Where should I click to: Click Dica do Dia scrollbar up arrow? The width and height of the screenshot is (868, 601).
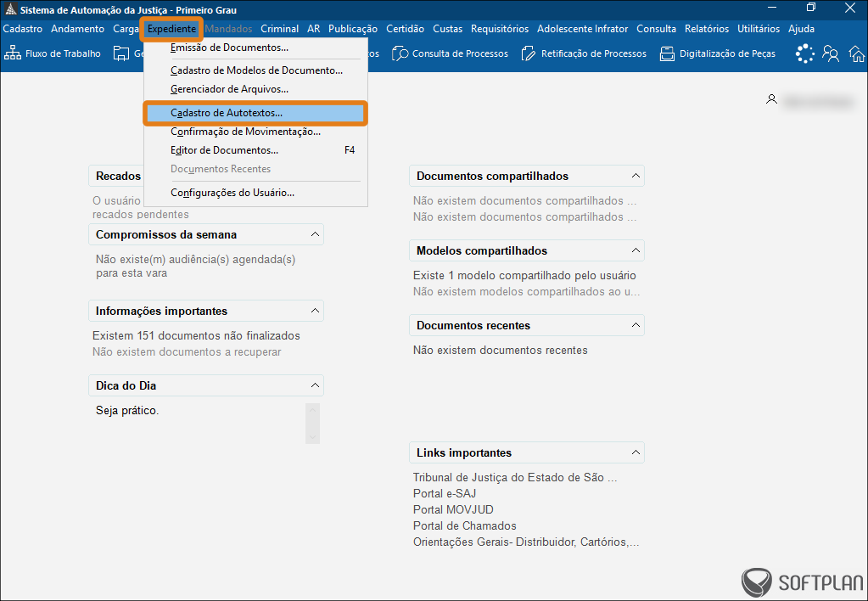coord(312,411)
